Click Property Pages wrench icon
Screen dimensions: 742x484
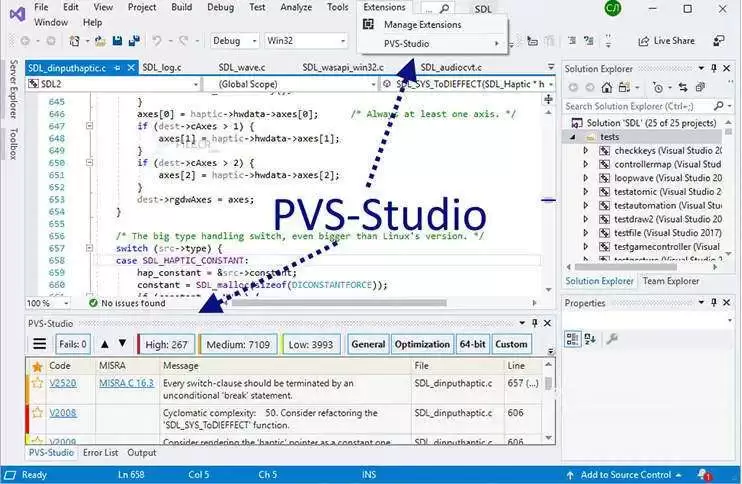click(x=612, y=339)
